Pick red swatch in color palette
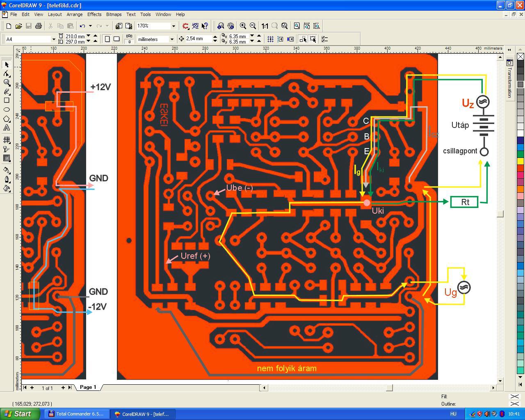Viewport: 525px width, 420px height. tap(520, 168)
